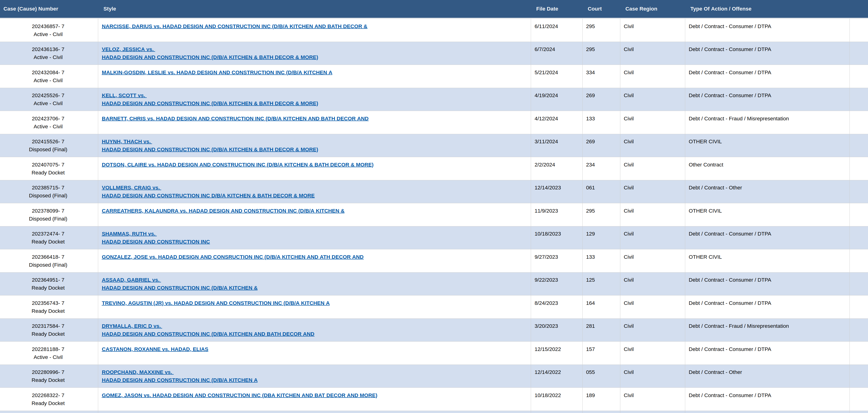Select case number 202317584- 7
868x413 pixels.
pyautogui.click(x=48, y=326)
